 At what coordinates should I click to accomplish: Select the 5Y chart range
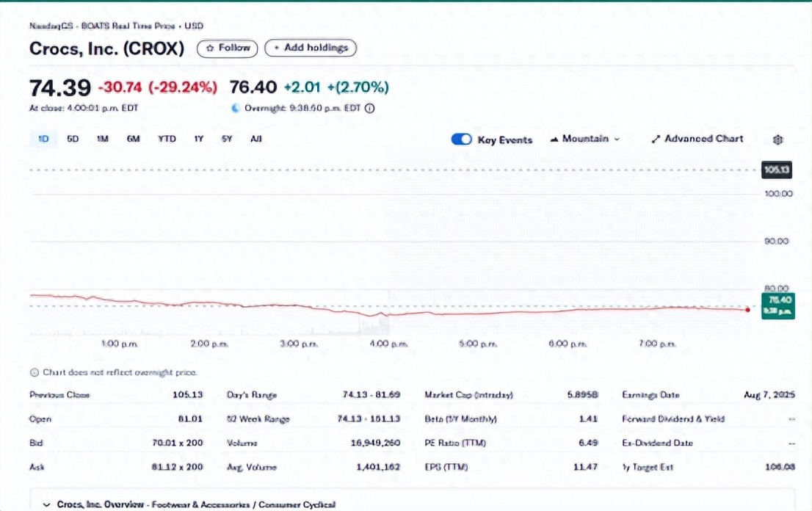(x=227, y=139)
